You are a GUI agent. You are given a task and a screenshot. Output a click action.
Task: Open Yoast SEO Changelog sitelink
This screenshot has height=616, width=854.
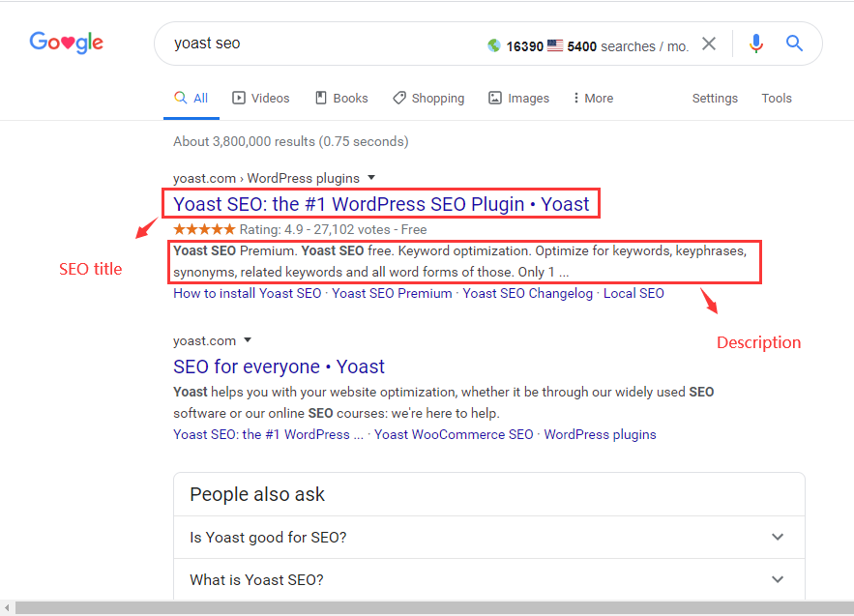coord(527,293)
